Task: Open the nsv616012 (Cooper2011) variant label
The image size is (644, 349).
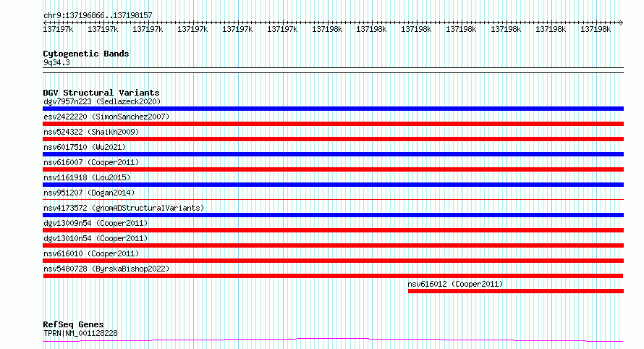Action: (455, 284)
